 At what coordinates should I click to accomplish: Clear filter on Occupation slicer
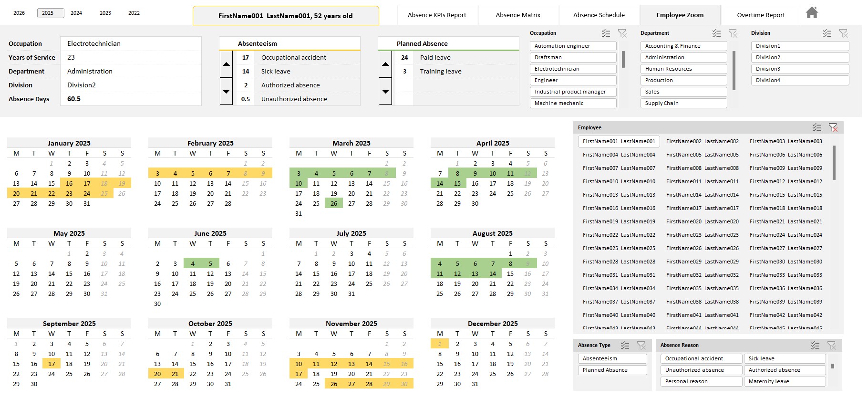pyautogui.click(x=622, y=33)
